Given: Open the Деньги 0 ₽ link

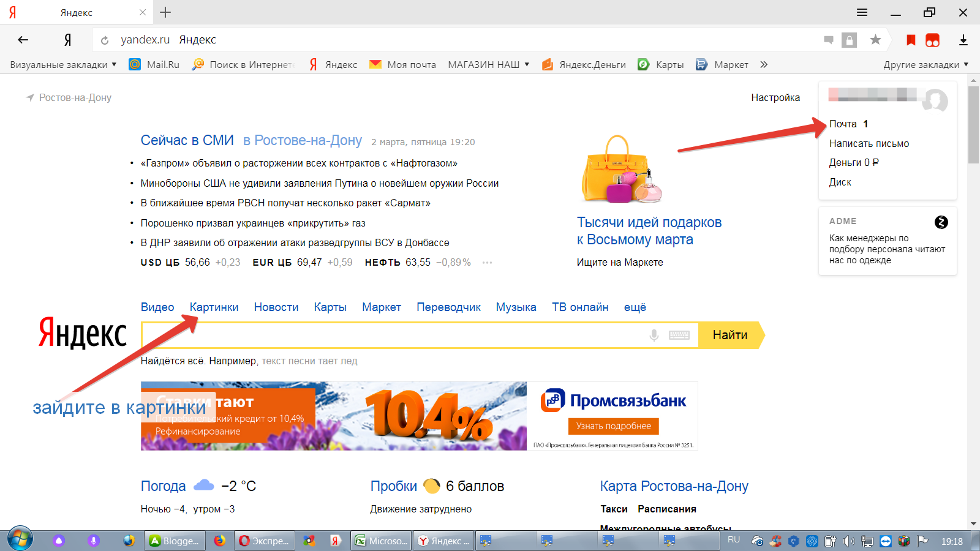Looking at the screenshot, I should (x=854, y=162).
